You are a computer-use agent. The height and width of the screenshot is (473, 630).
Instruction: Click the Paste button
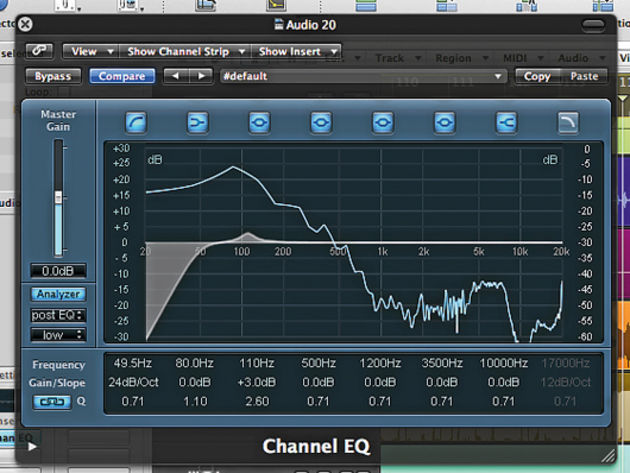(584, 76)
